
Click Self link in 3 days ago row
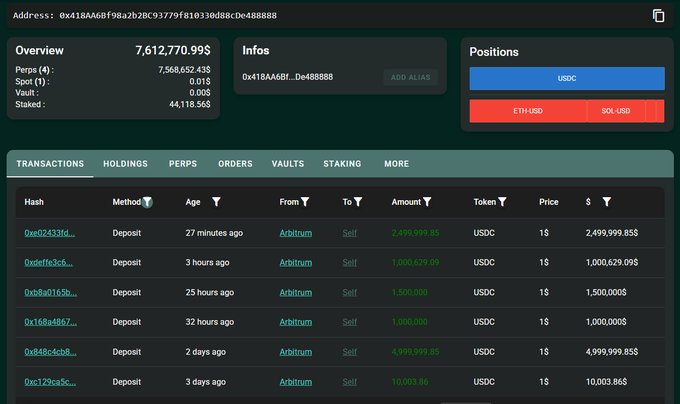click(350, 381)
